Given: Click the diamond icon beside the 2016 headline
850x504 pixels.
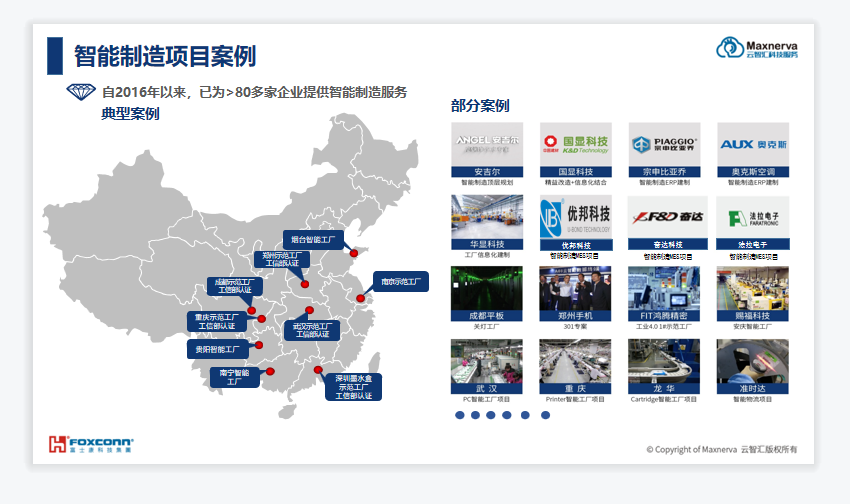Looking at the screenshot, I should pyautogui.click(x=81, y=92).
